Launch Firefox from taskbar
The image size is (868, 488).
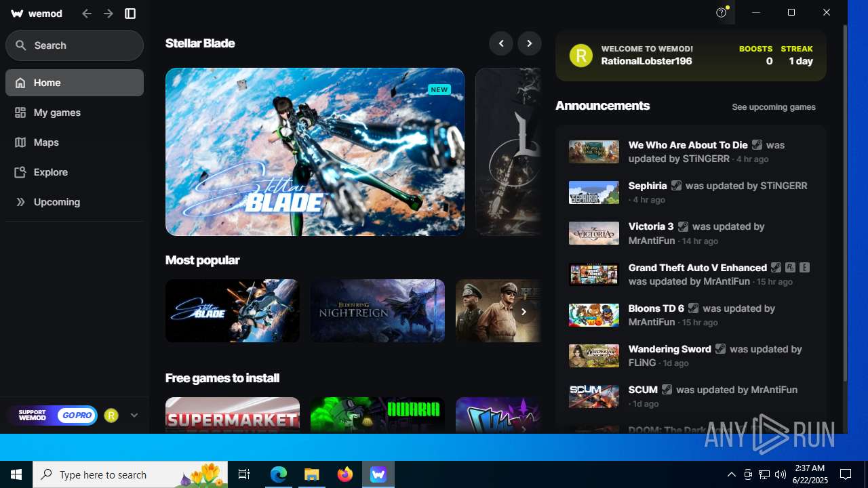[345, 474]
